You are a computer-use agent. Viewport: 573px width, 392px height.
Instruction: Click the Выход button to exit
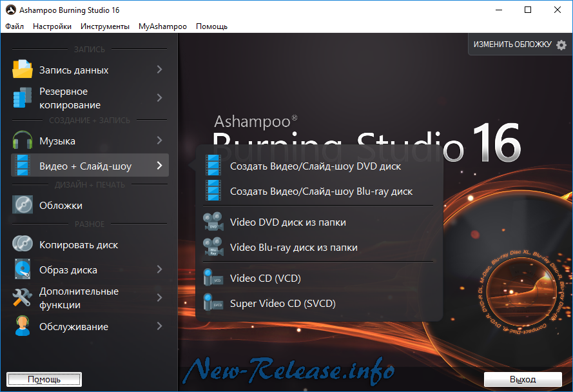point(523,379)
